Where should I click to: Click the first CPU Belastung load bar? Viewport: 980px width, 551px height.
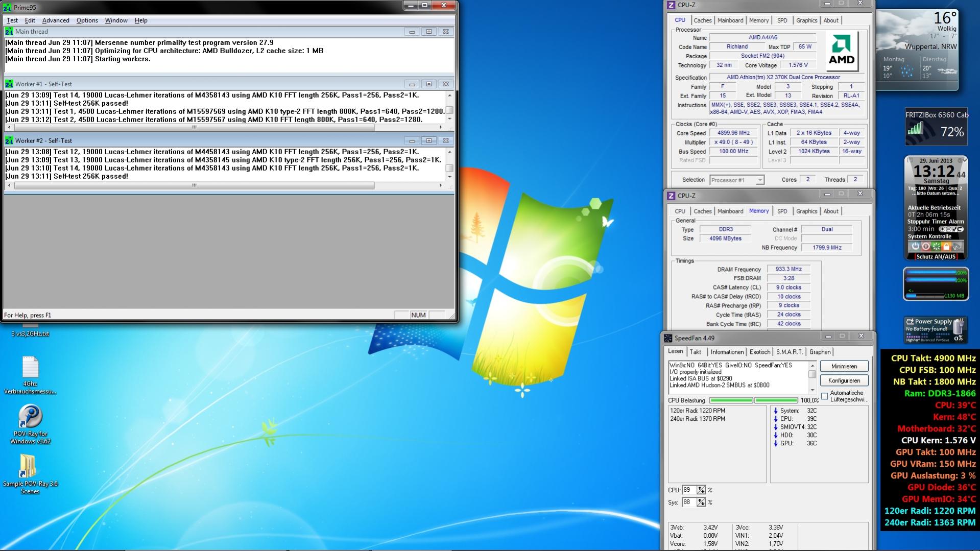coord(731,400)
